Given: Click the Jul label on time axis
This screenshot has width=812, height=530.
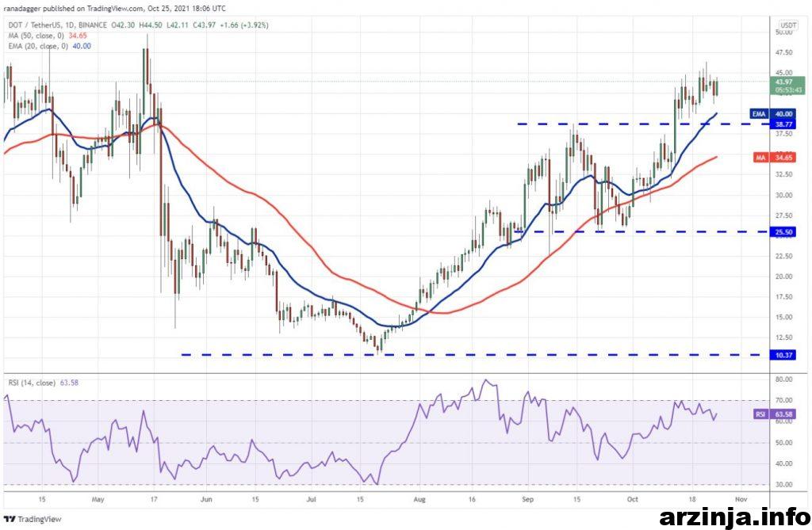Looking at the screenshot, I should pyautogui.click(x=312, y=500).
